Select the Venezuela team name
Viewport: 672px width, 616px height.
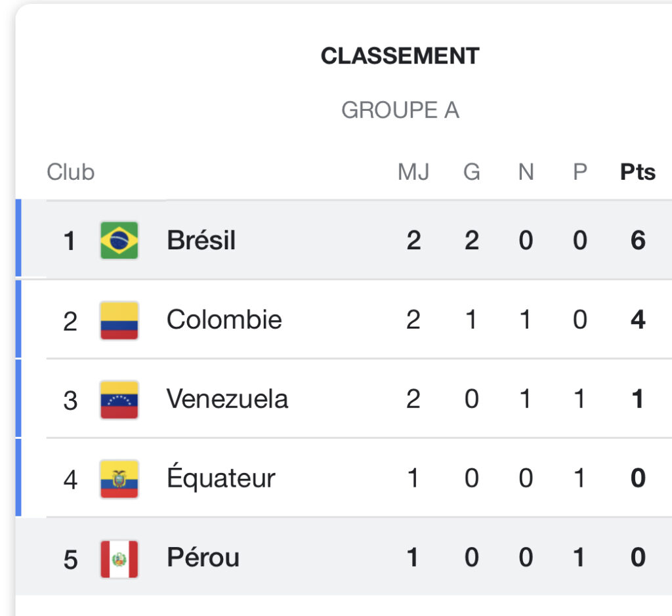[227, 400]
